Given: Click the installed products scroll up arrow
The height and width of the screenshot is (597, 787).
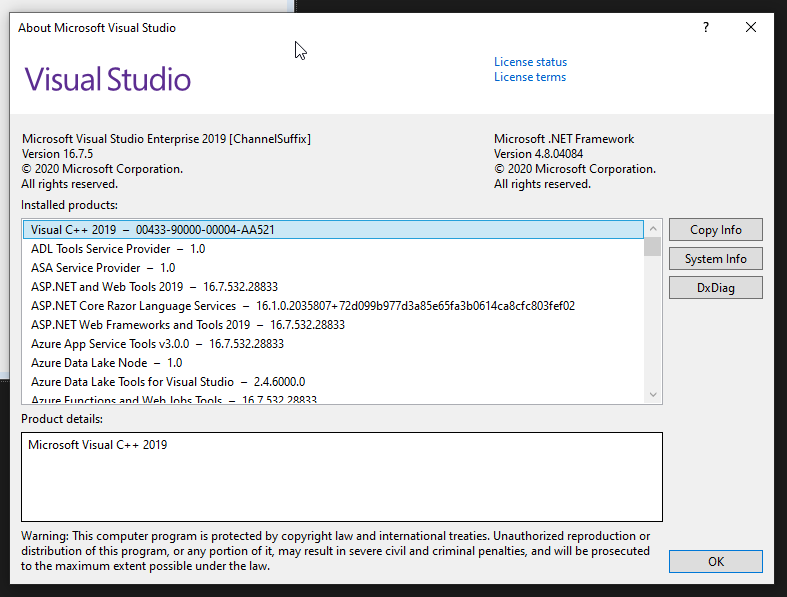Looking at the screenshot, I should (652, 228).
